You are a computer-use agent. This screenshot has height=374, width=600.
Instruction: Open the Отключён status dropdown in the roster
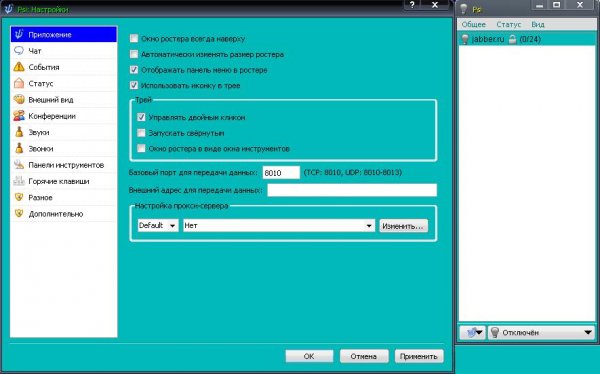point(541,332)
